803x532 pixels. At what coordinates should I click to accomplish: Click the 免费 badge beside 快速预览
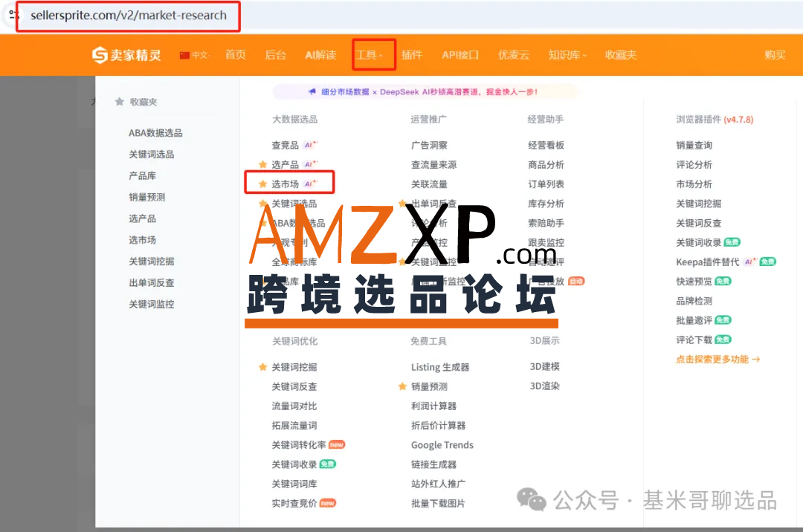(723, 281)
